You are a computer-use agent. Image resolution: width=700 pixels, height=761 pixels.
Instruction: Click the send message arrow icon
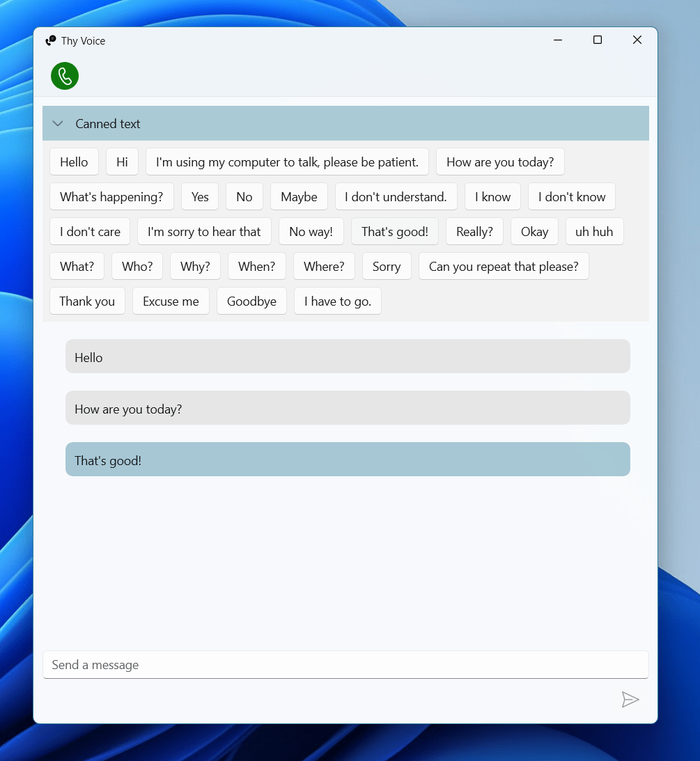click(630, 700)
